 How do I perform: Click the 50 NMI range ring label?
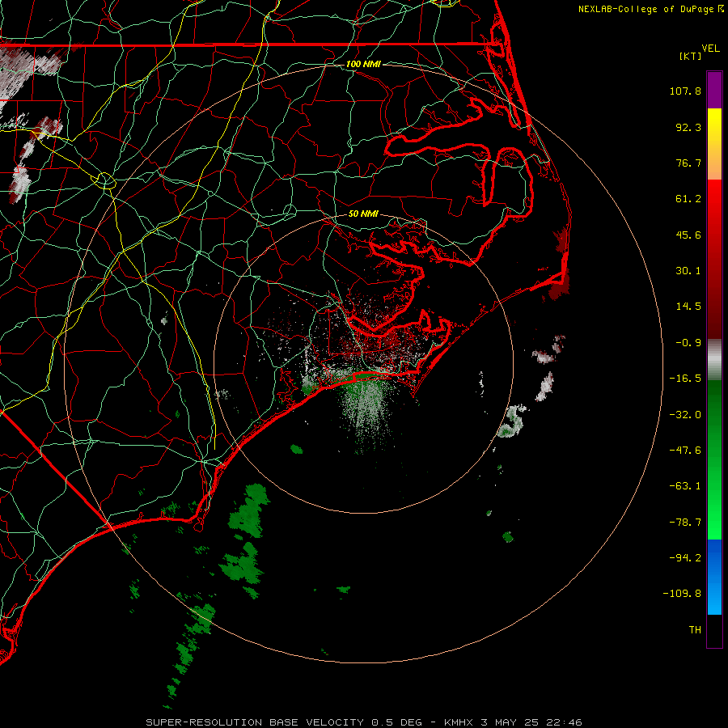(x=363, y=214)
